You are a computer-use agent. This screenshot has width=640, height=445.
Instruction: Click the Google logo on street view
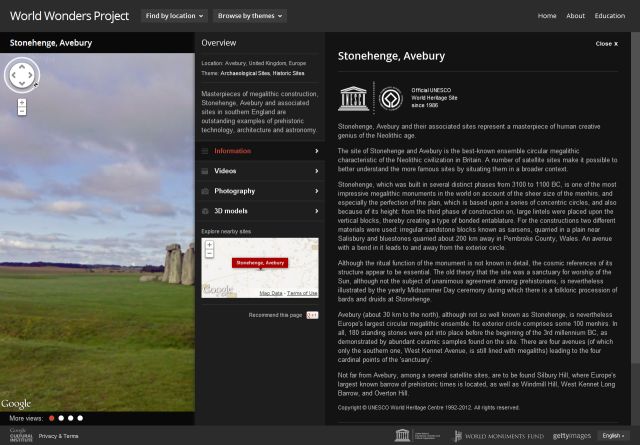tap(16, 404)
